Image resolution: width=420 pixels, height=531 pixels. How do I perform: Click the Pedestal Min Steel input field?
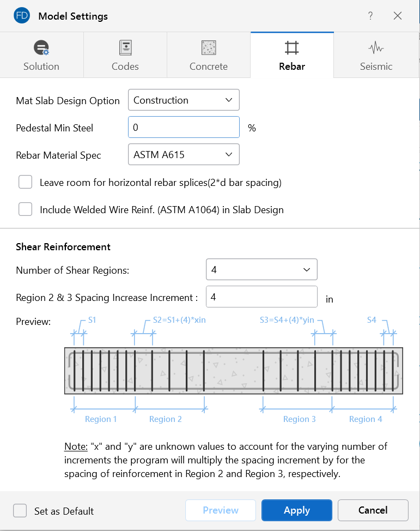184,128
